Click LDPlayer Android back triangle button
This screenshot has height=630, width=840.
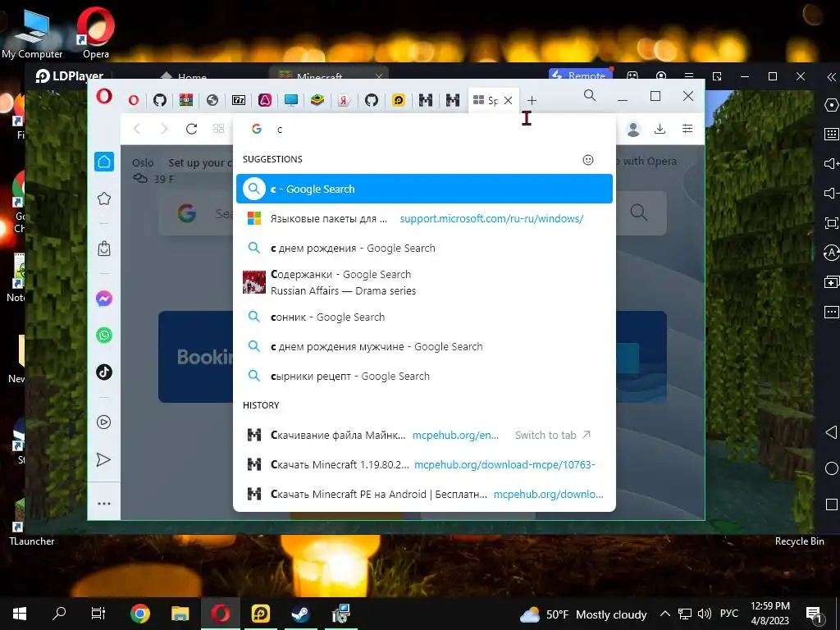tap(832, 432)
